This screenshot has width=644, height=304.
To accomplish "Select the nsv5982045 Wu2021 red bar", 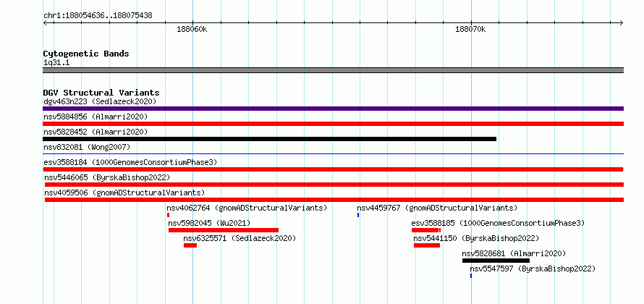I will tap(224, 230).
